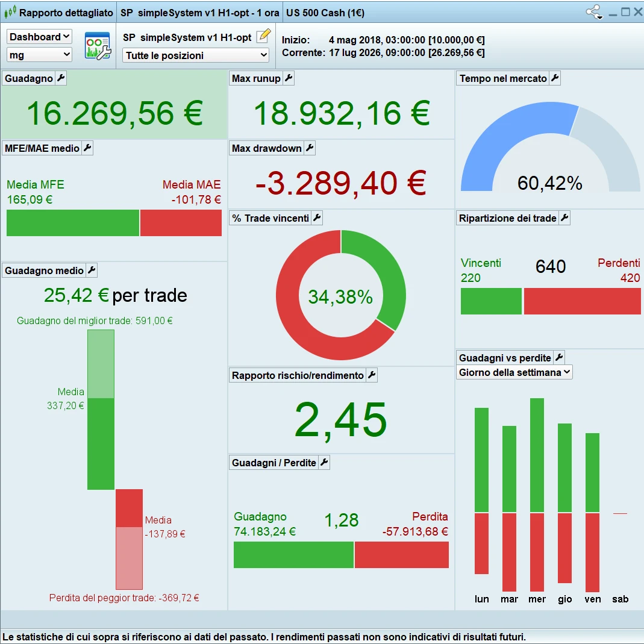644x644 pixels.
Task: Click the Max drawdown panel label
Action: (266, 148)
